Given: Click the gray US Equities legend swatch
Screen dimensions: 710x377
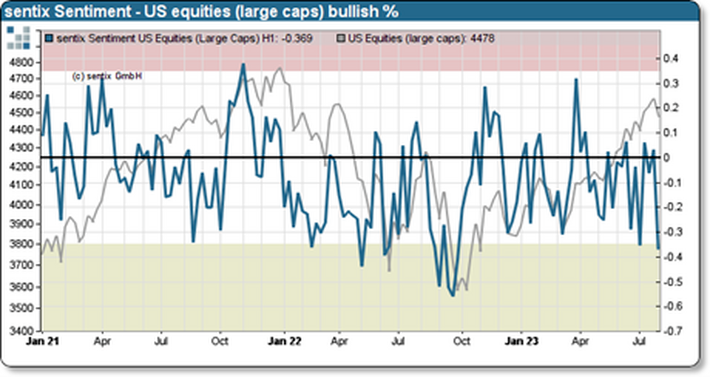Looking at the screenshot, I should pos(342,38).
